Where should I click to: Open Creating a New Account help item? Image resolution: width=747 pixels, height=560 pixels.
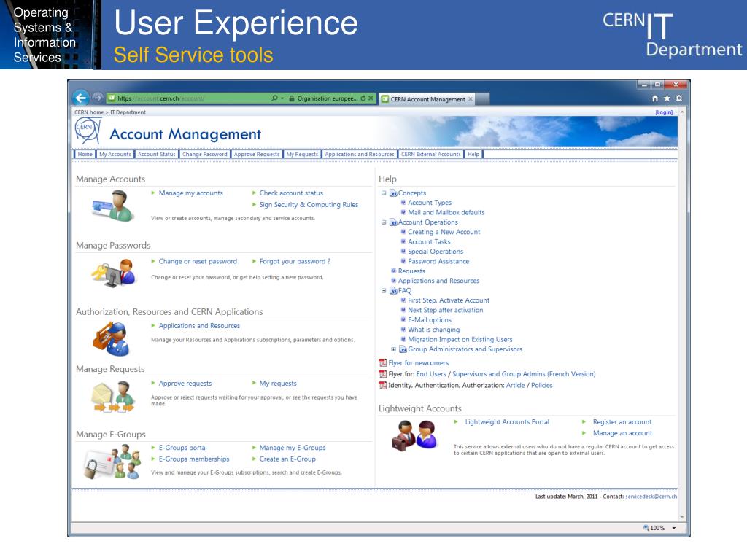point(444,232)
